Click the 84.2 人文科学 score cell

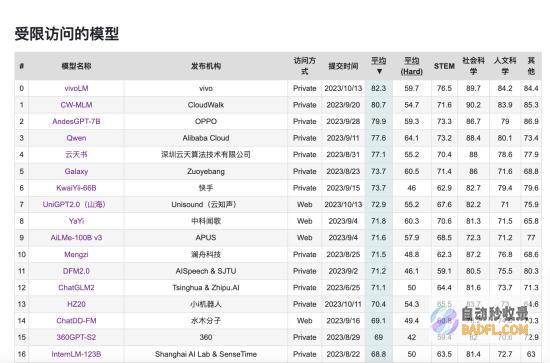pos(505,88)
